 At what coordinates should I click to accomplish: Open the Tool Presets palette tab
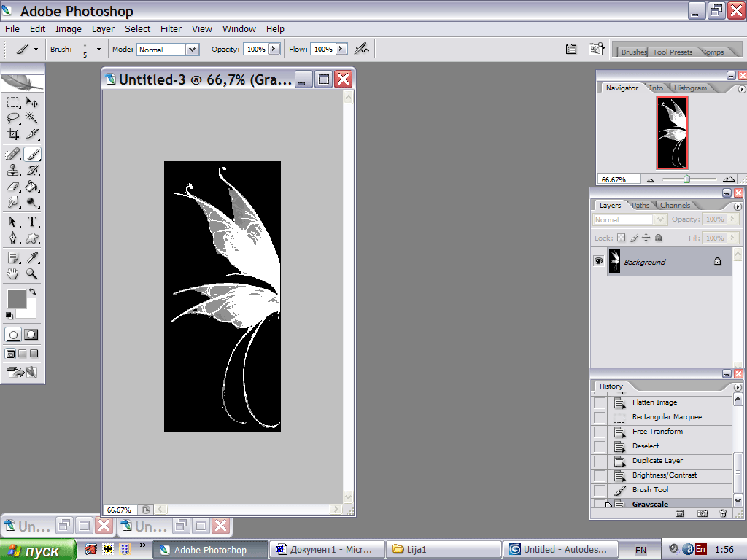pos(672,52)
